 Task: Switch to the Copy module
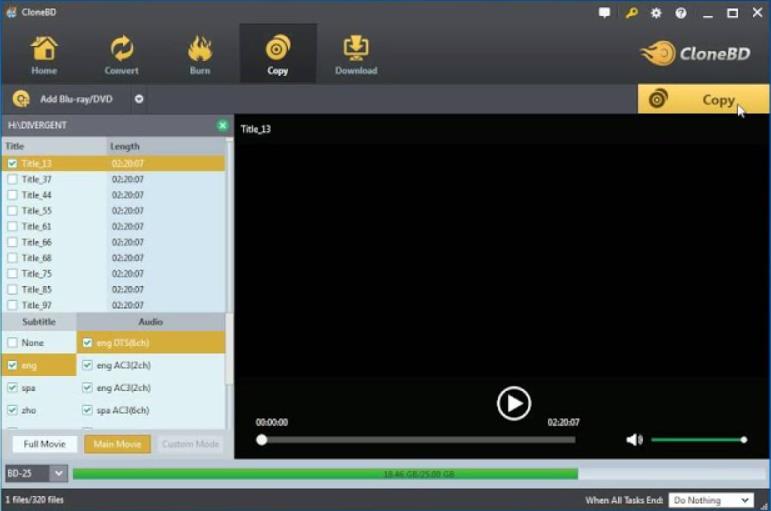click(x=278, y=54)
